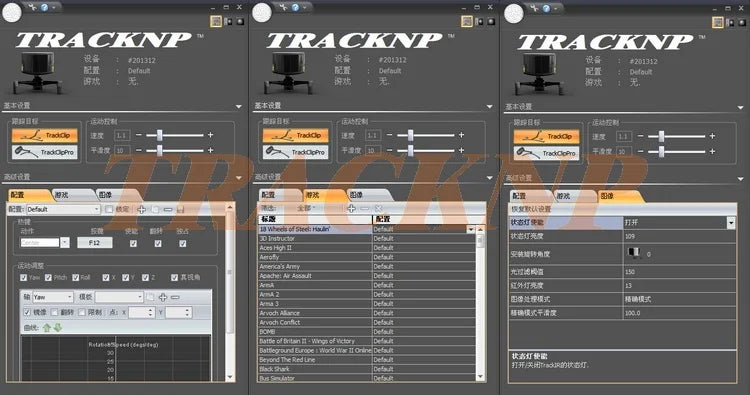
Task: Click the save profile floppy icon
Action: coord(180,209)
